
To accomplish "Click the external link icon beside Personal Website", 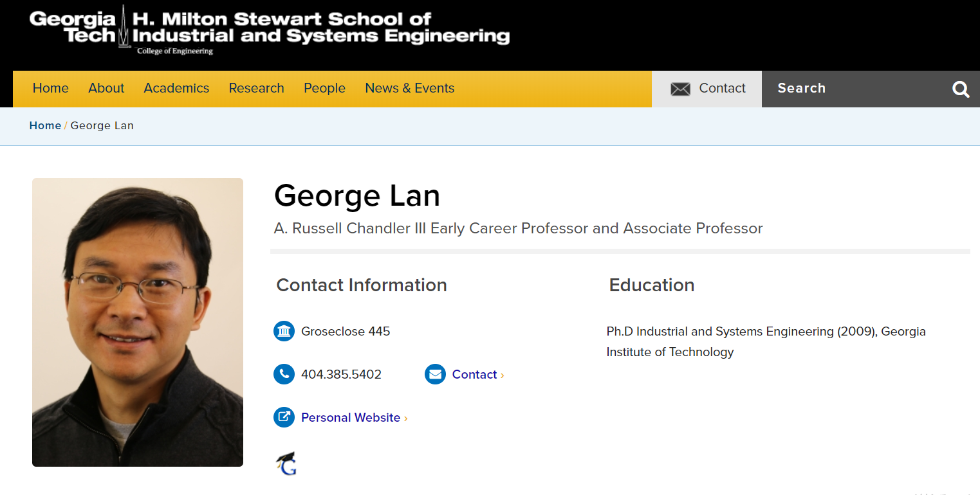I will [x=284, y=417].
